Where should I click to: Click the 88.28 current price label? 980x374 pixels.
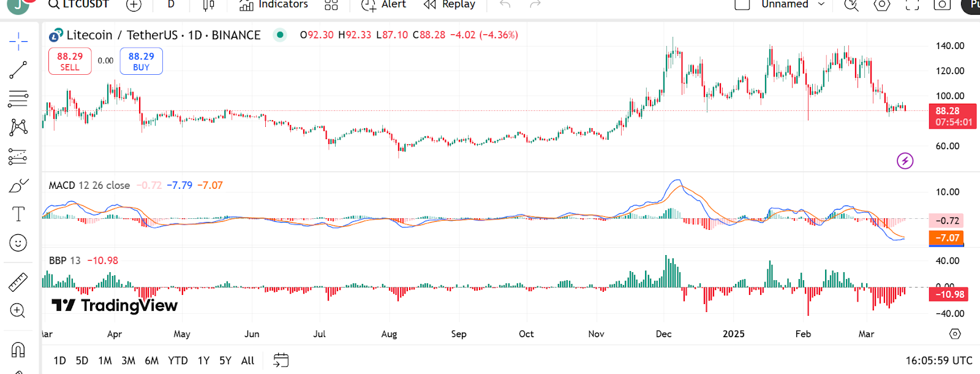[952, 116]
